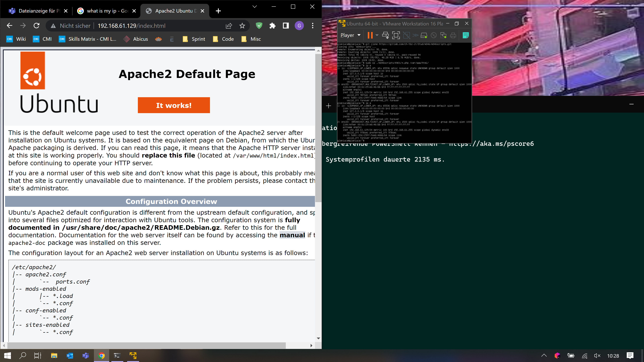Open Chrome extensions puzzle icon
Image resolution: width=644 pixels, height=362 pixels.
pyautogui.click(x=272, y=26)
